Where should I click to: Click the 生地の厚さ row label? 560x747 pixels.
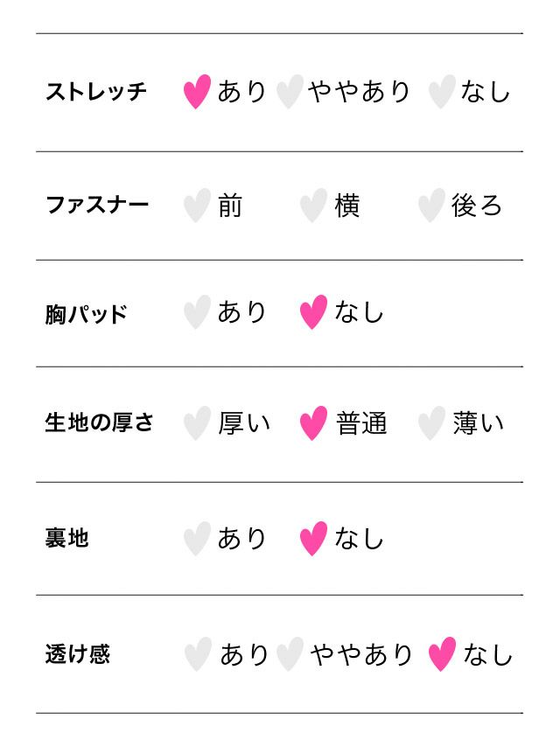(x=99, y=422)
